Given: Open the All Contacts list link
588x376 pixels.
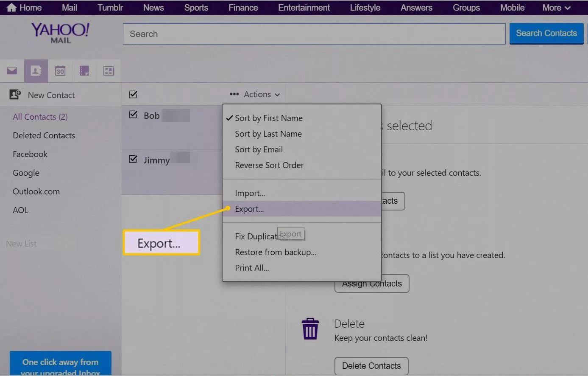Looking at the screenshot, I should pos(40,116).
